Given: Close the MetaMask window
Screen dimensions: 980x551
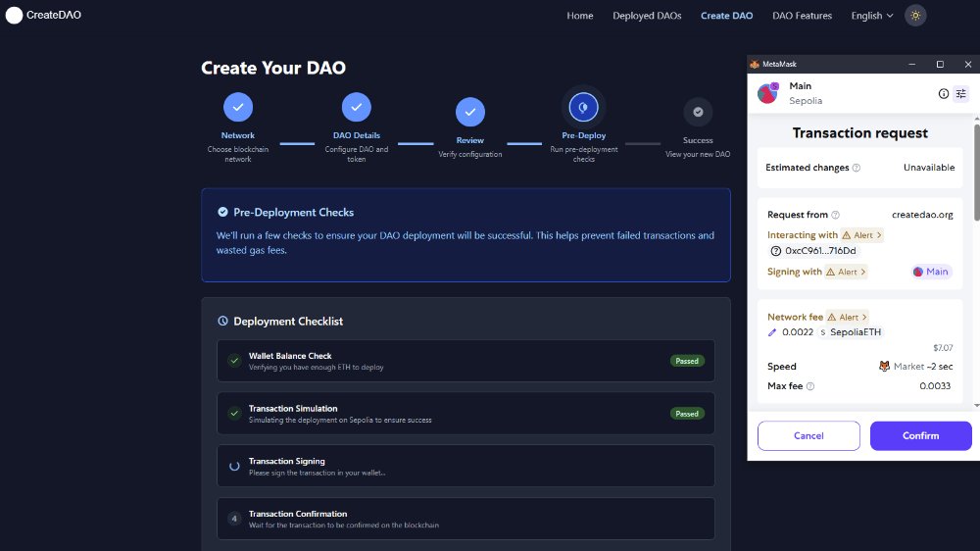Looking at the screenshot, I should 967,64.
